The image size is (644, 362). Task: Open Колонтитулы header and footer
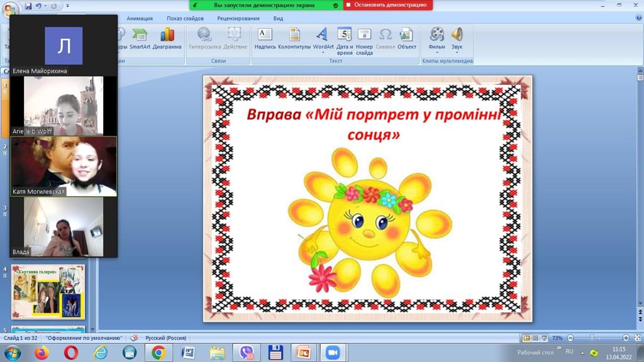(x=294, y=38)
